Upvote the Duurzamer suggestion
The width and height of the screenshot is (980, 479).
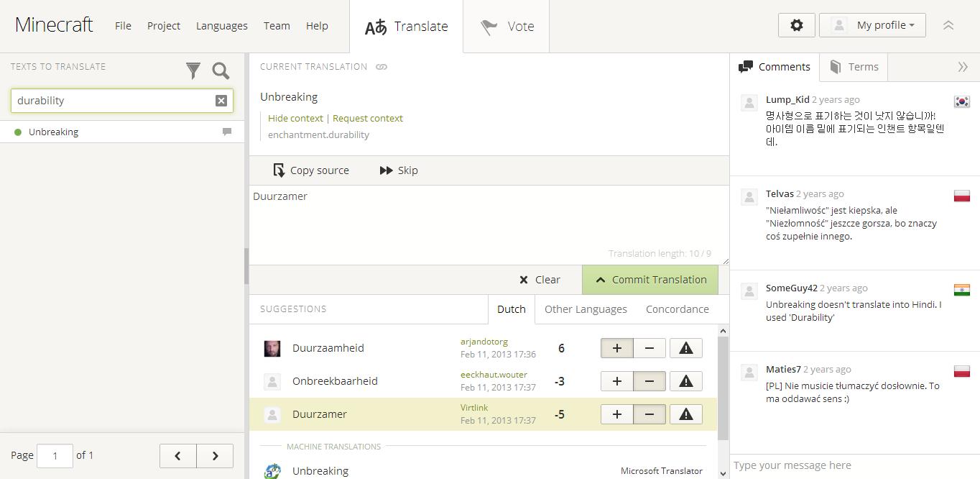[616, 414]
